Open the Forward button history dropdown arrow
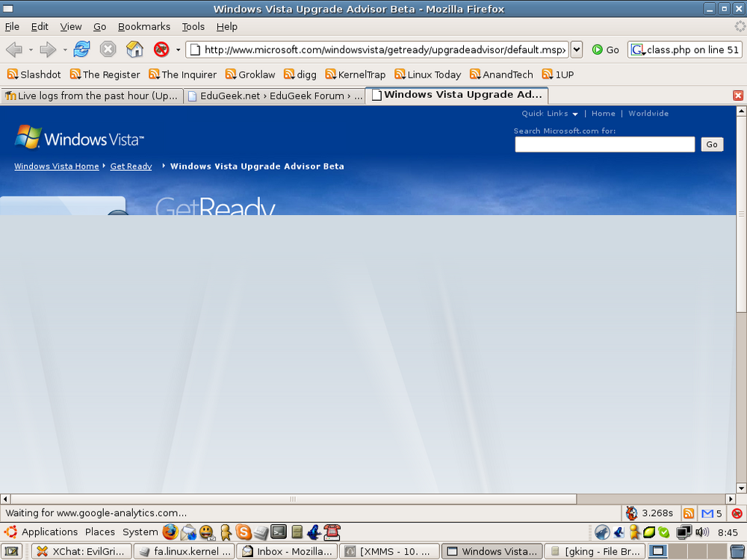Image resolution: width=747 pixels, height=560 pixels. pos(65,49)
